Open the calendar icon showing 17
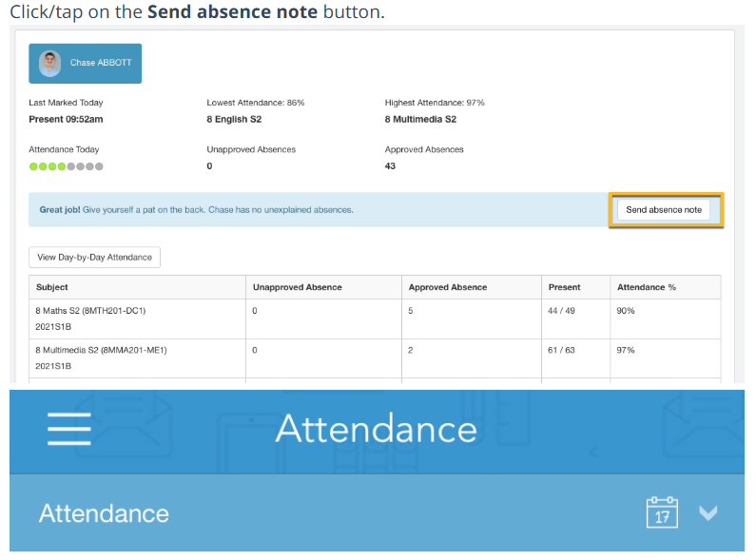The height and width of the screenshot is (560, 756). [x=662, y=512]
